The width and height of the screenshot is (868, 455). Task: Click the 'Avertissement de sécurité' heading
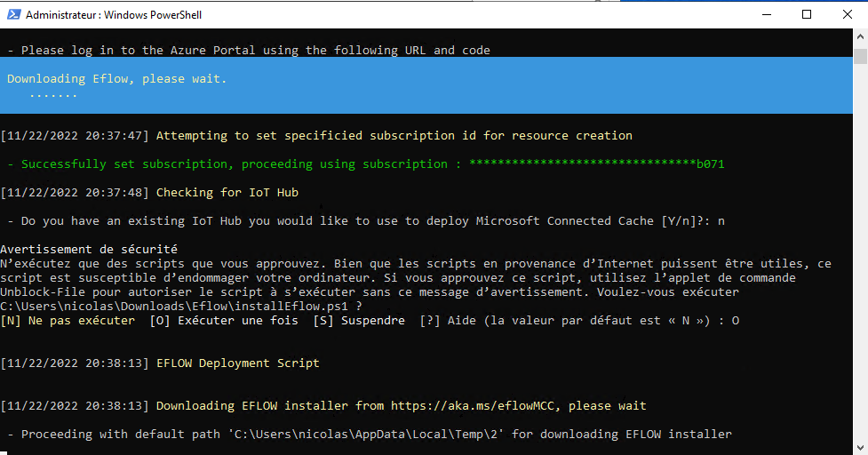[x=89, y=250]
